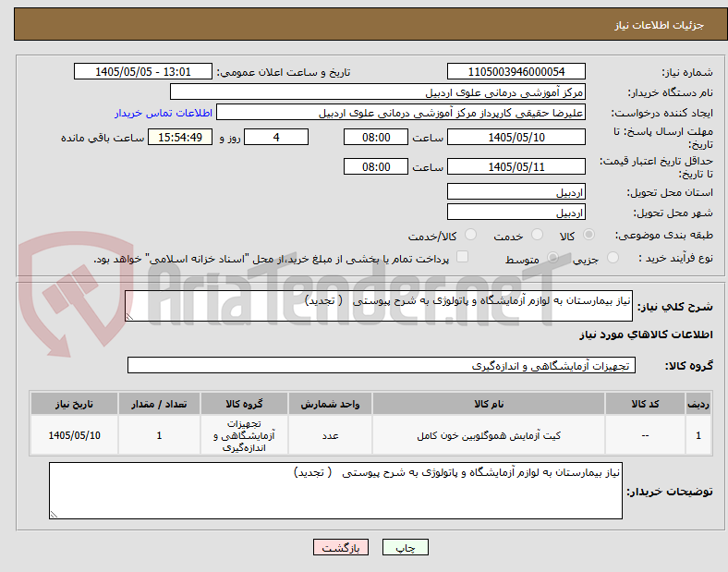Click the quantity cell in the item row
This screenshot has width=728, height=572.
click(x=159, y=435)
